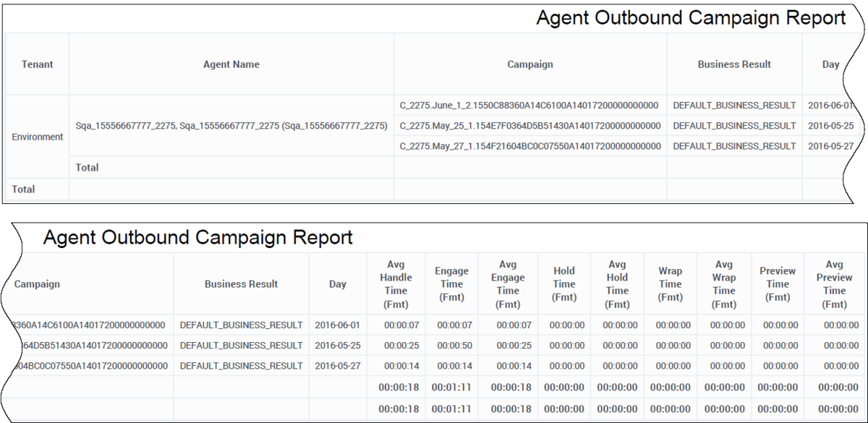Select the upper Agent Outbound Campaign Report title
This screenshot has width=868, height=423.
click(690, 18)
